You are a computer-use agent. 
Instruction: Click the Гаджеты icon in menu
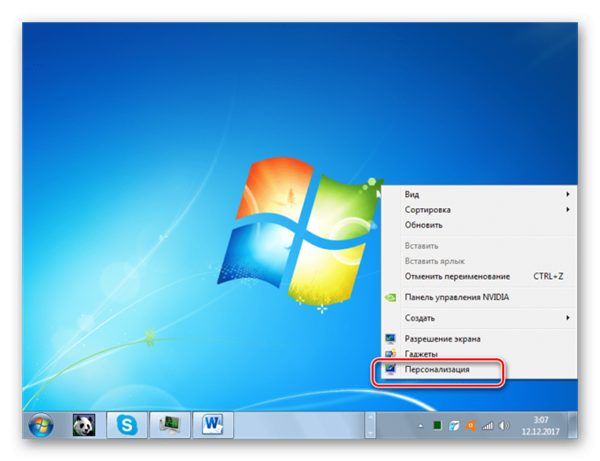click(x=390, y=354)
